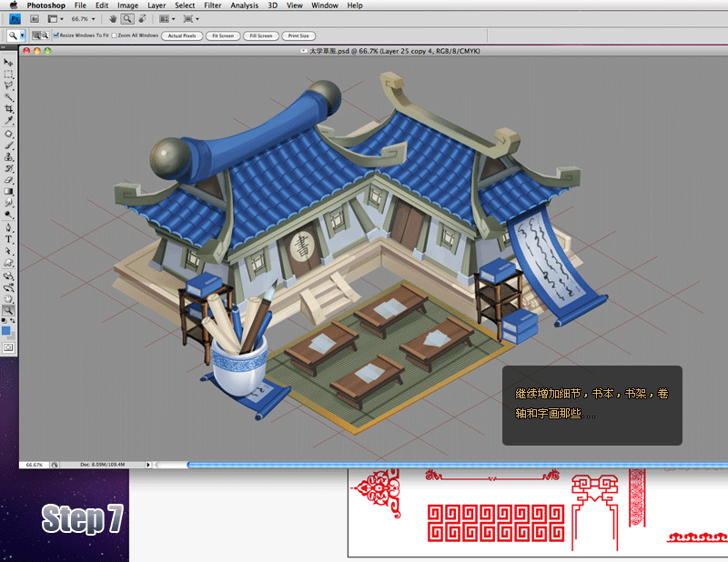The width and height of the screenshot is (728, 562).
Task: Select the History Brush tool
Action: coord(8,168)
